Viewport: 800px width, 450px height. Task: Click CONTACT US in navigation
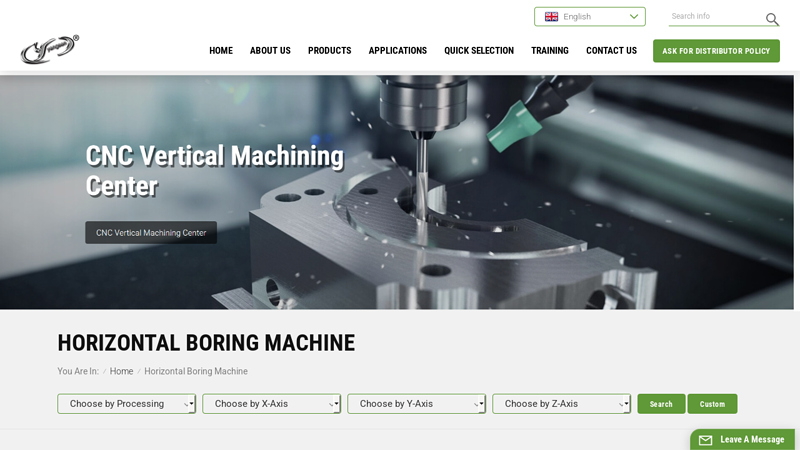(x=611, y=51)
